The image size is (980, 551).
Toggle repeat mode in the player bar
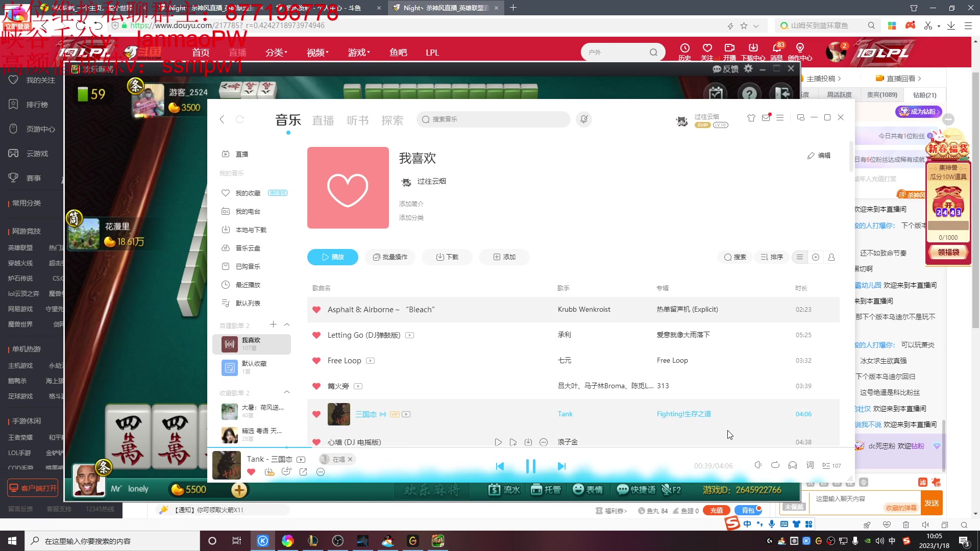(775, 465)
